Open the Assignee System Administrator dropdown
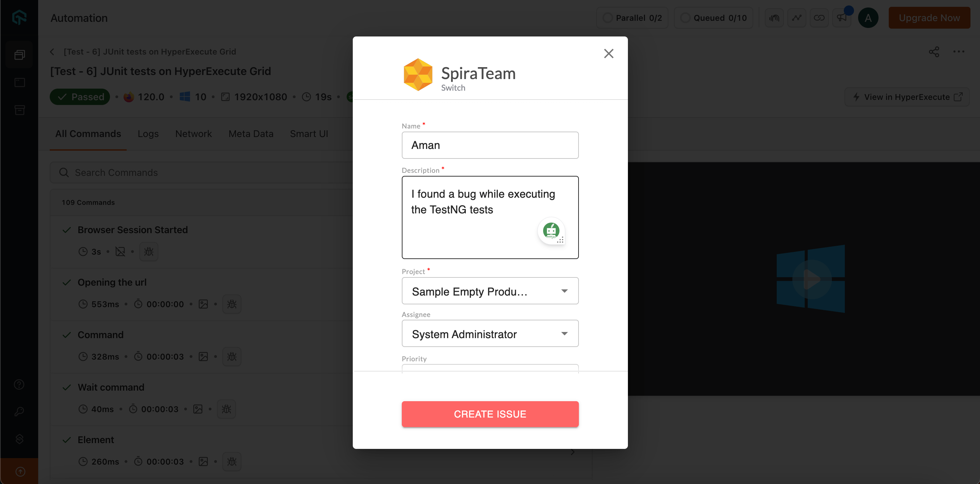Viewport: 980px width, 484px height. [490, 334]
